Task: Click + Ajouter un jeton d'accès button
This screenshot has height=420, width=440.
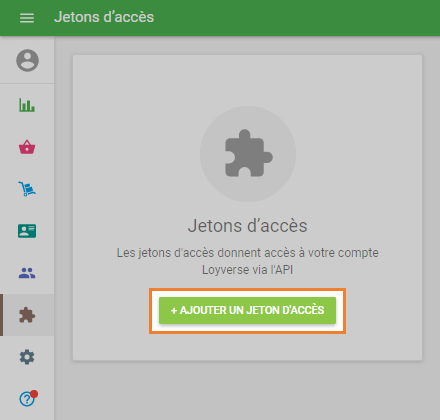Action: coord(247,310)
